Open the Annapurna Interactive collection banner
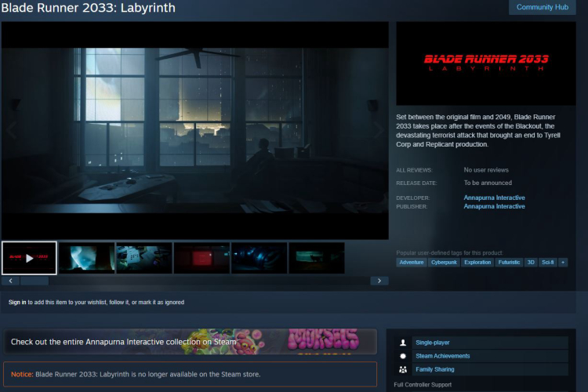Viewport: 588px width, 392px height. click(x=191, y=342)
